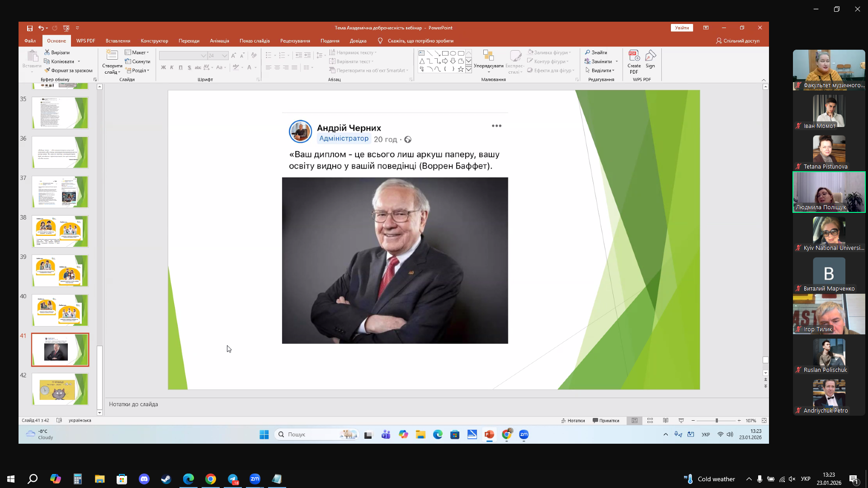Click the Sign icon in WPS PDF group
This screenshot has height=488, width=868.
tap(650, 59)
